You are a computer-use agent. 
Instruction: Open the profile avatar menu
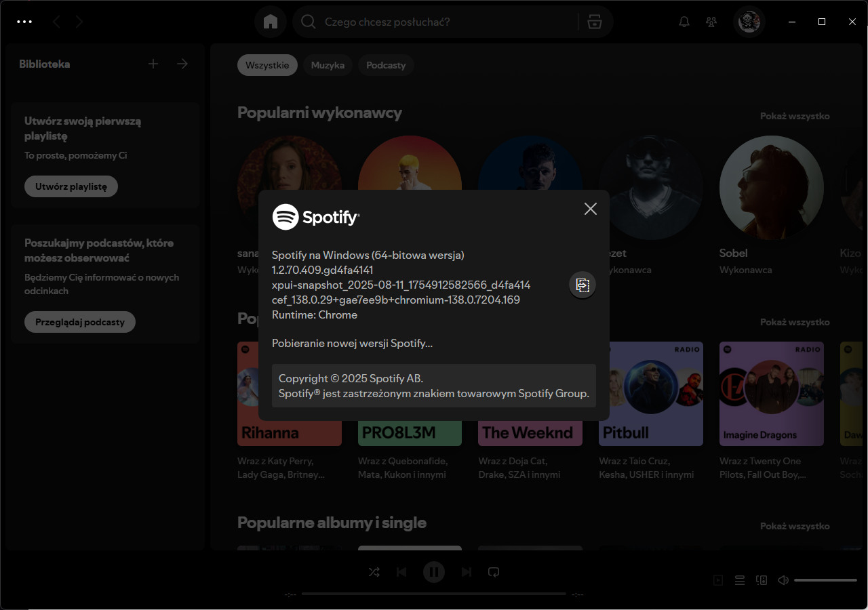[749, 22]
